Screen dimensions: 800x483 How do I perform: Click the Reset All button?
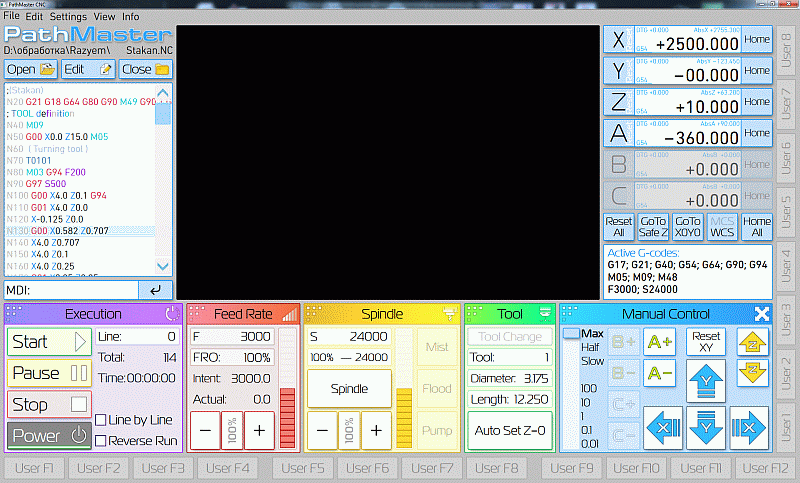(619, 226)
